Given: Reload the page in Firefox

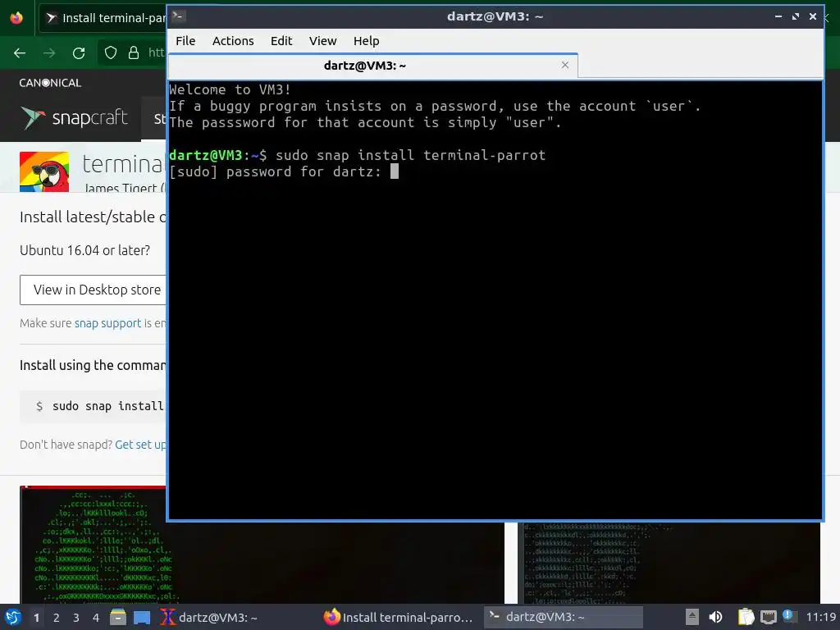Looking at the screenshot, I should [79, 53].
